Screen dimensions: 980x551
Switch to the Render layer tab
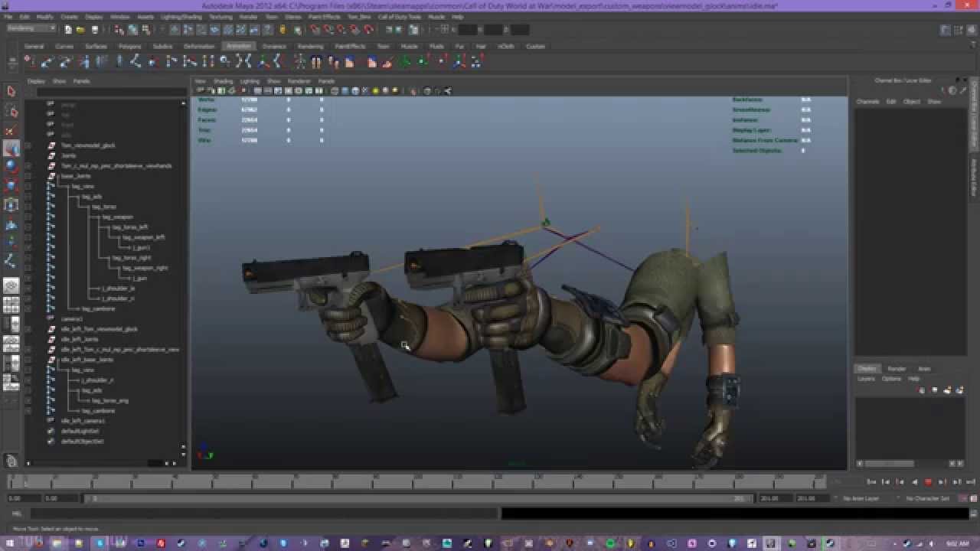896,369
